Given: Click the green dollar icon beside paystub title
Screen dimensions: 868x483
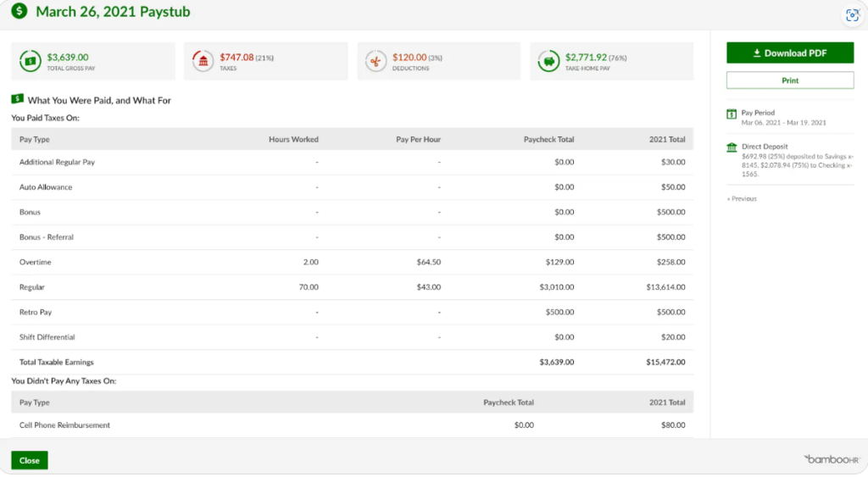Looking at the screenshot, I should (x=19, y=12).
